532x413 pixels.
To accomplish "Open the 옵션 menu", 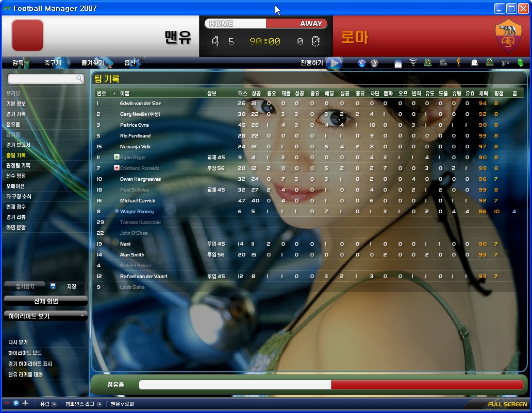I will pyautogui.click(x=130, y=63).
